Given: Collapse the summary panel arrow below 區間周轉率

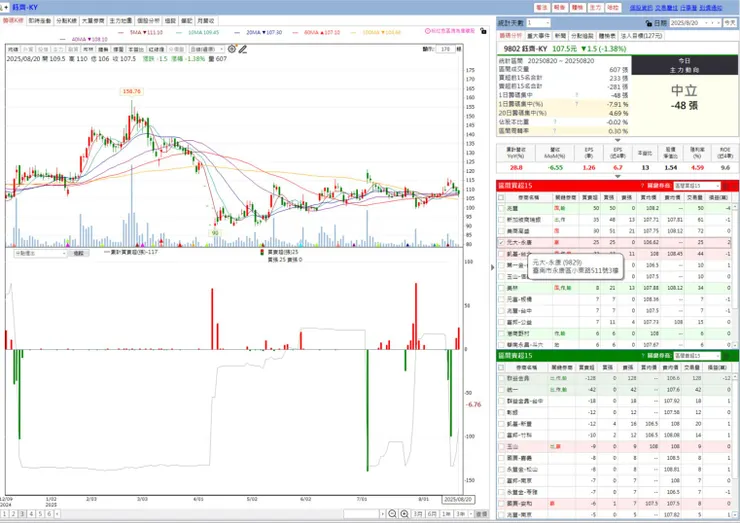Looking at the screenshot, I should pyautogui.click(x=617, y=140).
